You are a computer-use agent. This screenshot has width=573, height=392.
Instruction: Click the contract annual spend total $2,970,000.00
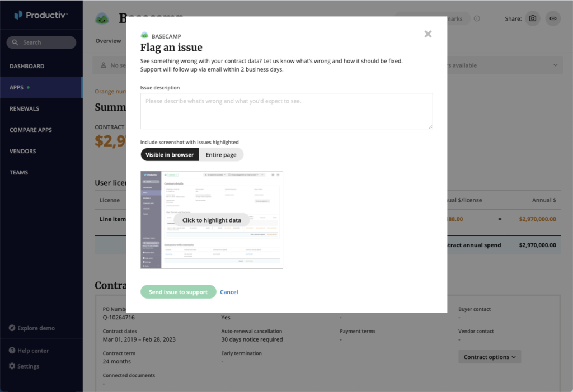coord(538,245)
